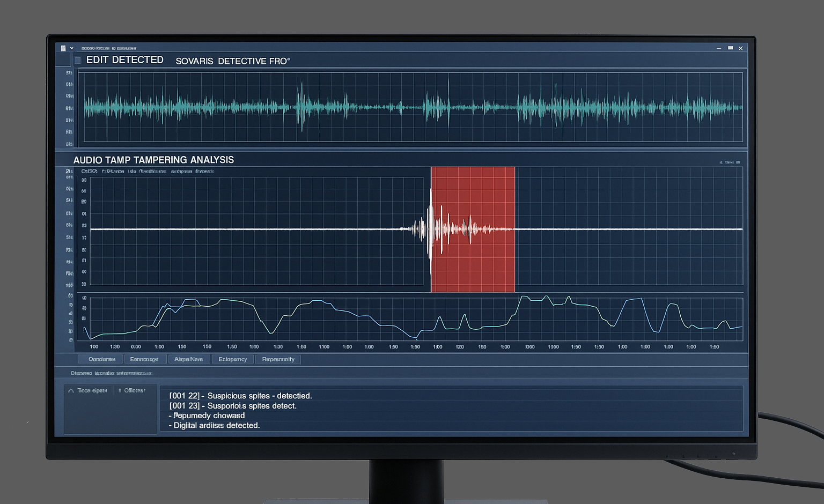Toggle the checkbox beside EDIT DETECTED
This screenshot has width=824, height=504.
point(78,60)
